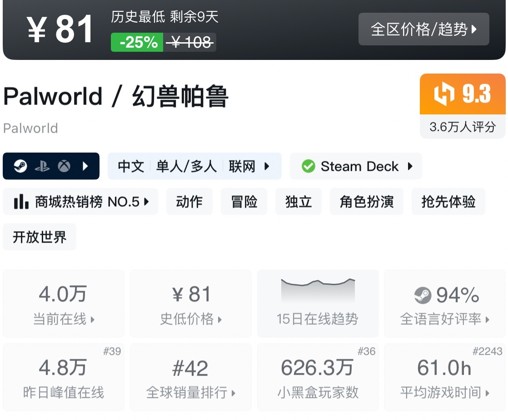Click the 历史最低 剩余9天 label
The image size is (508, 420).
pos(164,17)
